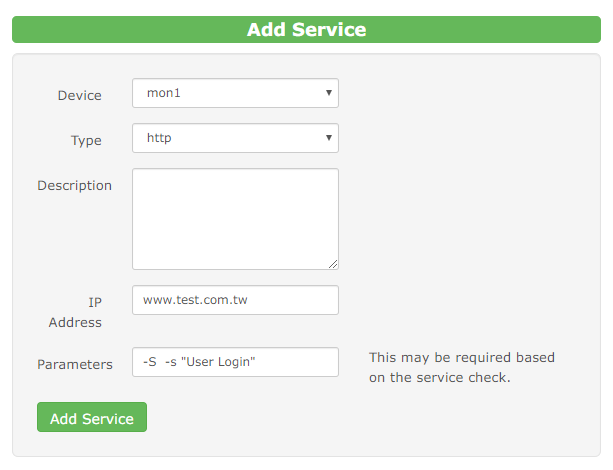The height and width of the screenshot is (470, 613).
Task: Select the http value in Type
Action: click(159, 138)
